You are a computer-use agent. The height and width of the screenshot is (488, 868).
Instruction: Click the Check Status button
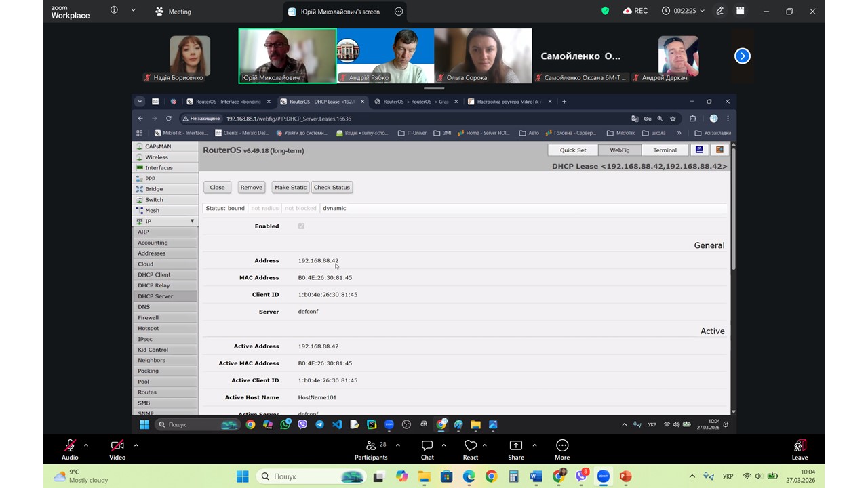332,188
